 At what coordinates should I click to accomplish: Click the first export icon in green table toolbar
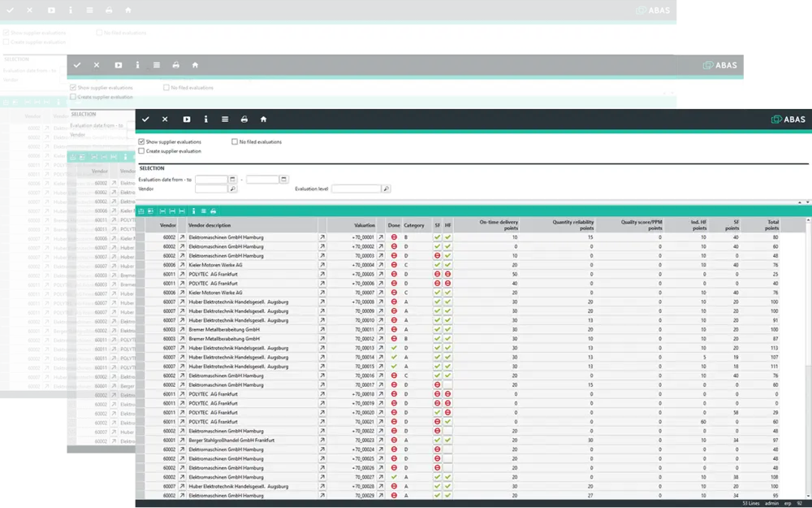tap(140, 211)
